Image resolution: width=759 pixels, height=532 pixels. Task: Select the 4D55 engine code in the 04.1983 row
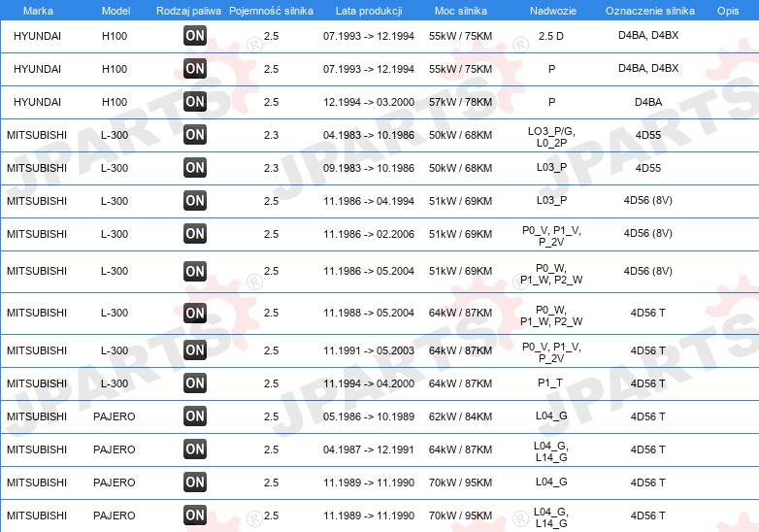click(648, 135)
